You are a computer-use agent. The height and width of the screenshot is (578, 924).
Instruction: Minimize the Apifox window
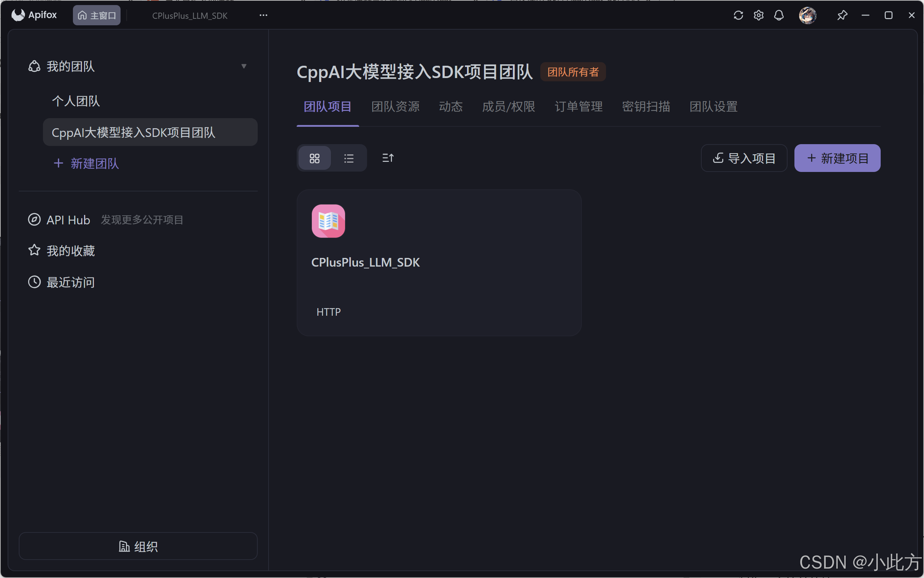point(866,15)
